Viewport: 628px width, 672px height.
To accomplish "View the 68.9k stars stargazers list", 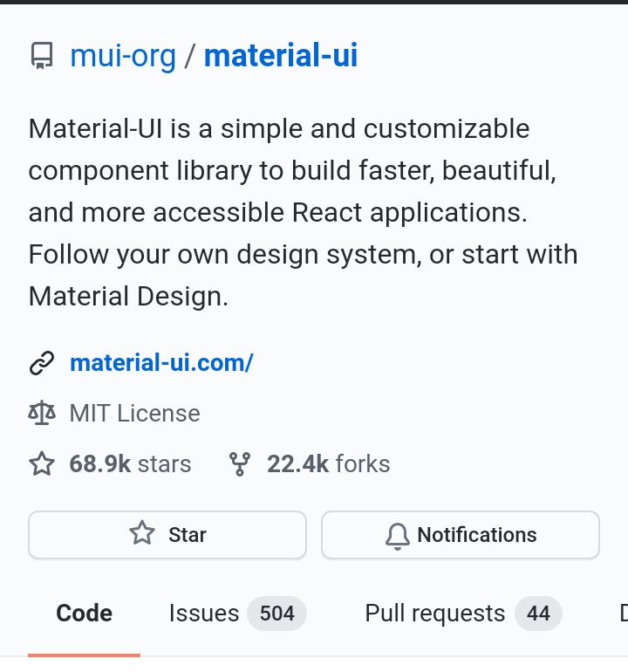I will 130,463.
